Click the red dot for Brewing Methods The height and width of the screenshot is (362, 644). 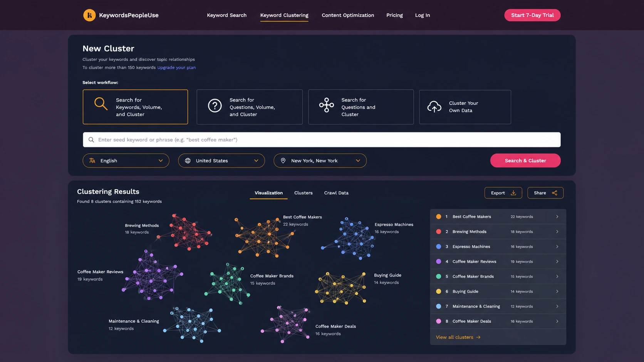click(438, 232)
